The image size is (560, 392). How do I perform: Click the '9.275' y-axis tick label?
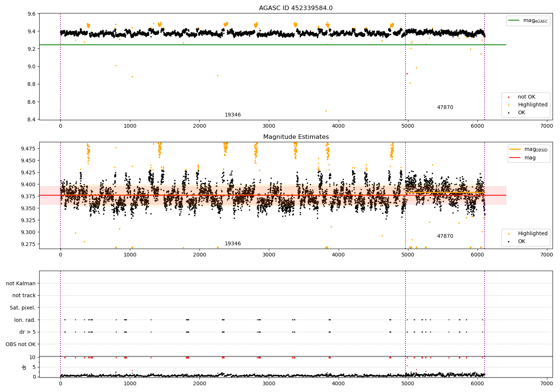28,244
